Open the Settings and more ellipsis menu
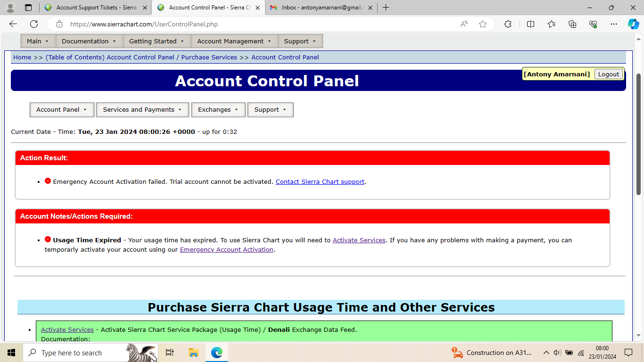 pos(613,24)
